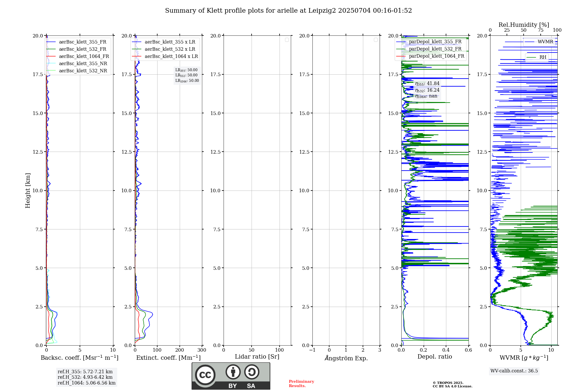Click the Creative Commons CC logo icon

tap(205, 375)
